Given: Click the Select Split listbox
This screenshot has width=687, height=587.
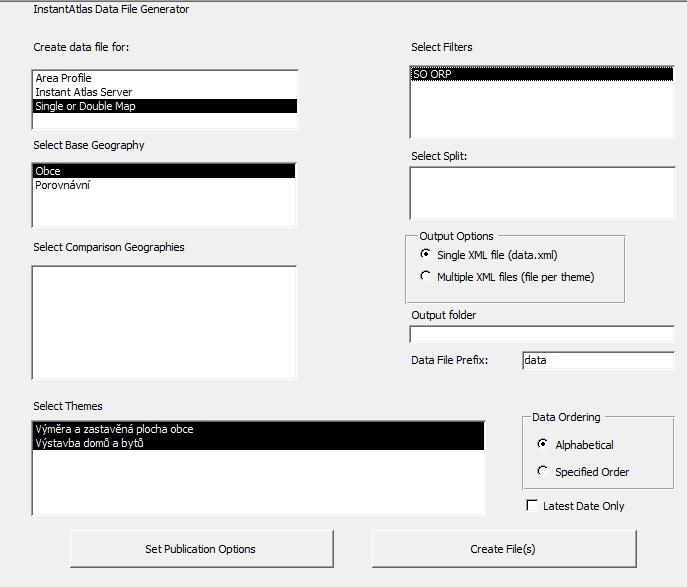Looking at the screenshot, I should 542,193.
